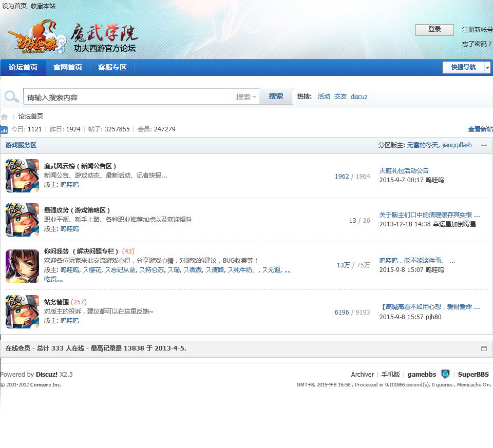
Task: Click 论坛首页 in the breadcrumb
Action: (x=30, y=116)
